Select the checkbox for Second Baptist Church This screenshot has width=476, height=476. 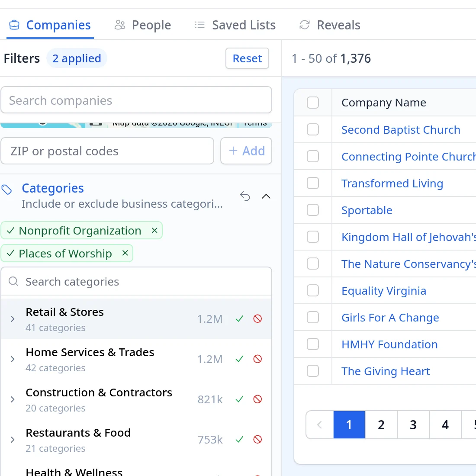313,130
